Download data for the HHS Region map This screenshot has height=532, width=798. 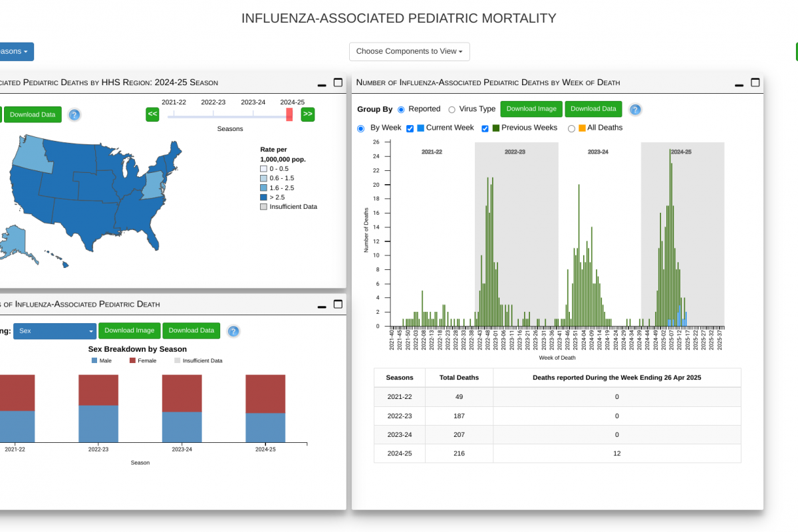tap(33, 114)
